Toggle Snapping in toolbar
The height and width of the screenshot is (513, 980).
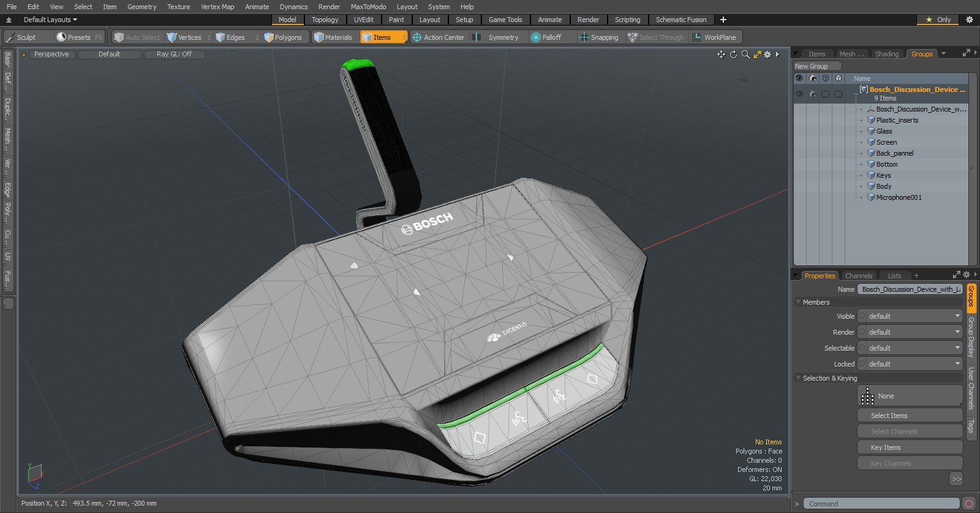[x=599, y=37]
